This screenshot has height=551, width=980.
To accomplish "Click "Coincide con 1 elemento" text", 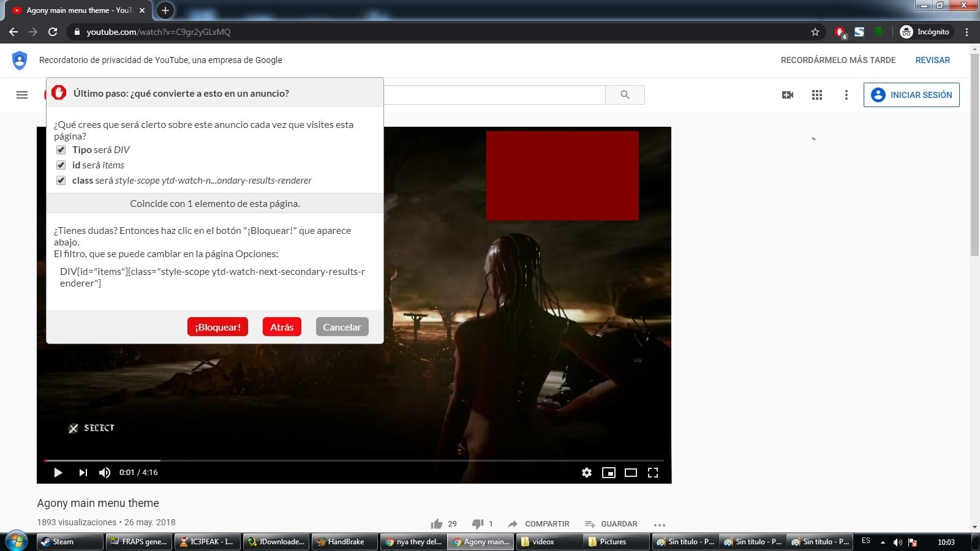I will click(x=215, y=203).
